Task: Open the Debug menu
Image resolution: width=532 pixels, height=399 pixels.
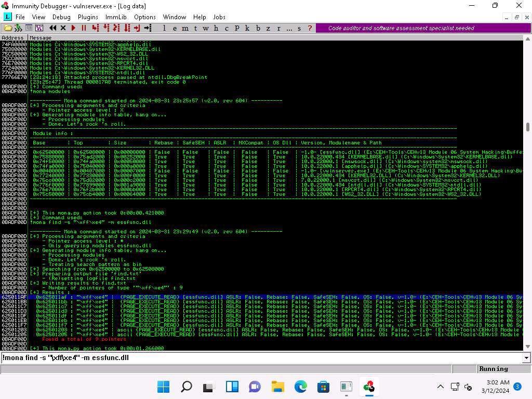Action: tap(61, 17)
